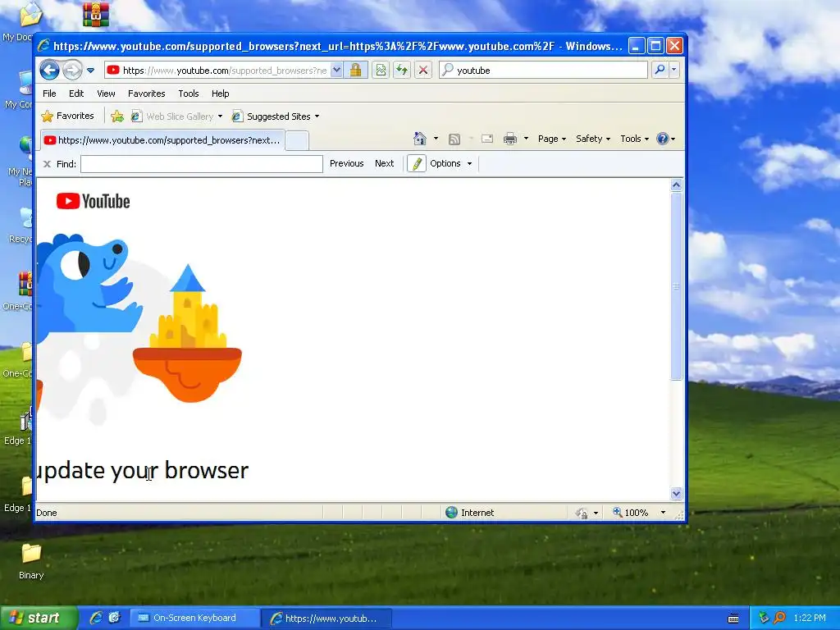The image size is (840, 630).
Task: Expand the zoom level dropdown arrow
Action: tap(663, 513)
